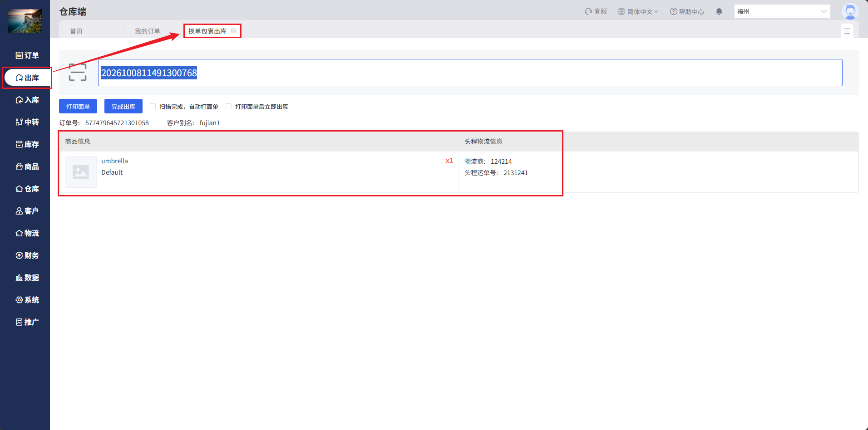The height and width of the screenshot is (430, 868).
Task: Click the 完成出库 button
Action: click(x=123, y=107)
